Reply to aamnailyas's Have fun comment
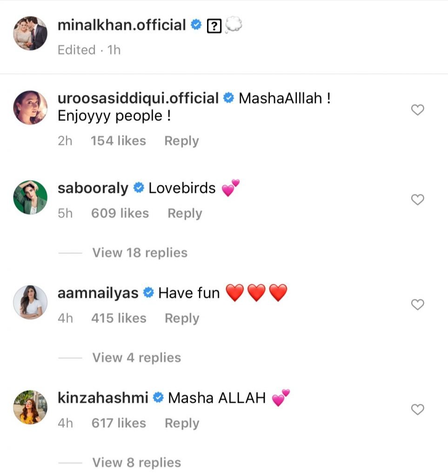The height and width of the screenshot is (476, 448). (x=181, y=318)
